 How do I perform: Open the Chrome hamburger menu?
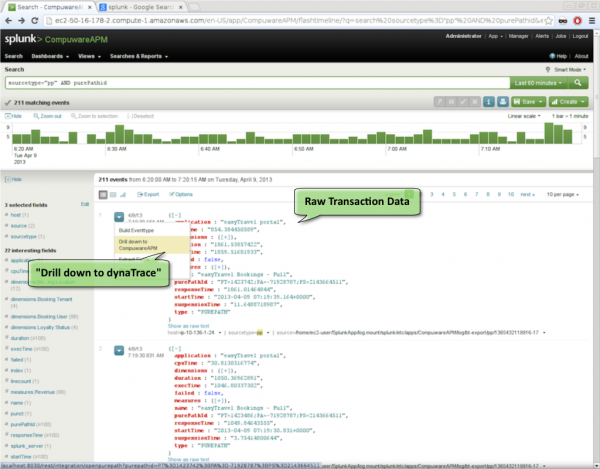592,21
